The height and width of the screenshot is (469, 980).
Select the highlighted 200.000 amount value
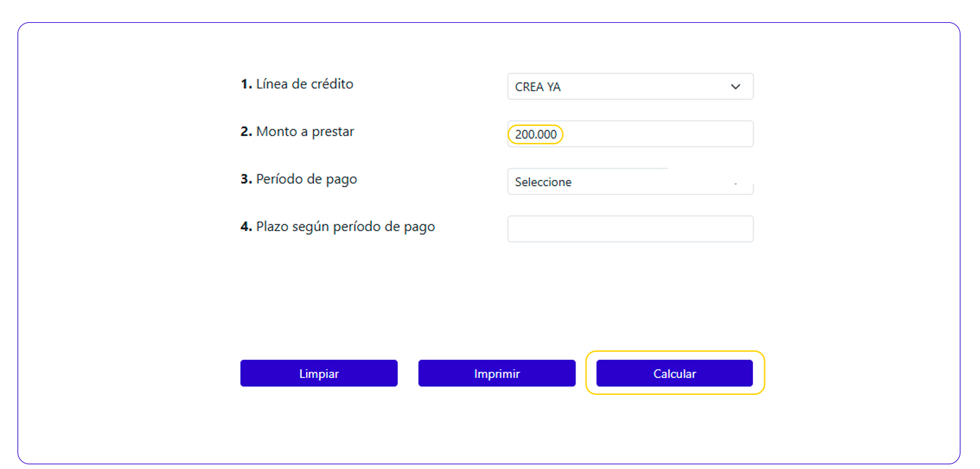[536, 135]
